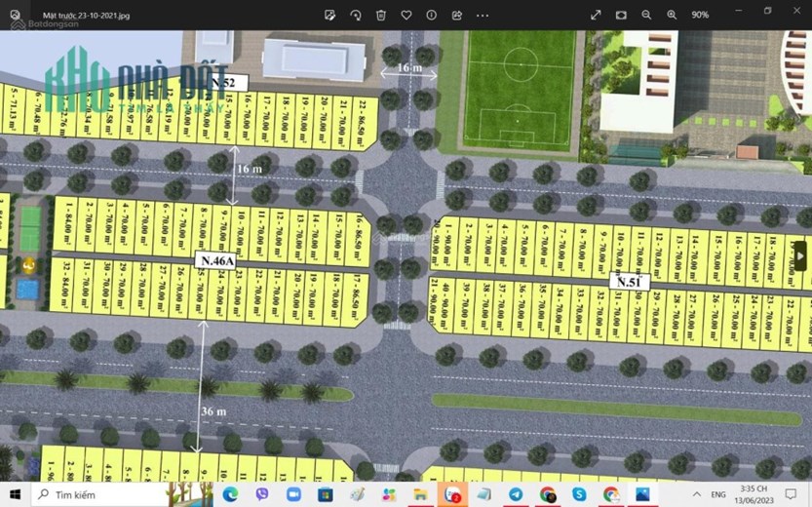Open Photos app on taskbar
This screenshot has height=507, width=812.
pos(642,494)
